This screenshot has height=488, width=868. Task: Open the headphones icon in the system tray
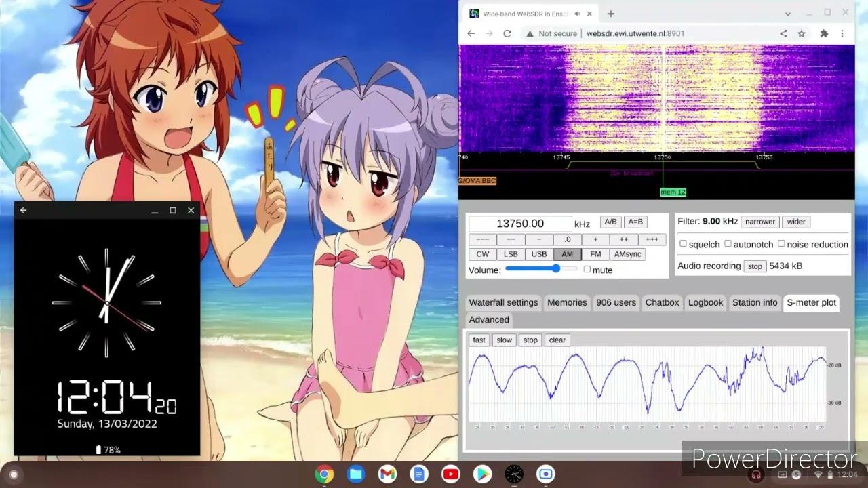[x=755, y=474]
